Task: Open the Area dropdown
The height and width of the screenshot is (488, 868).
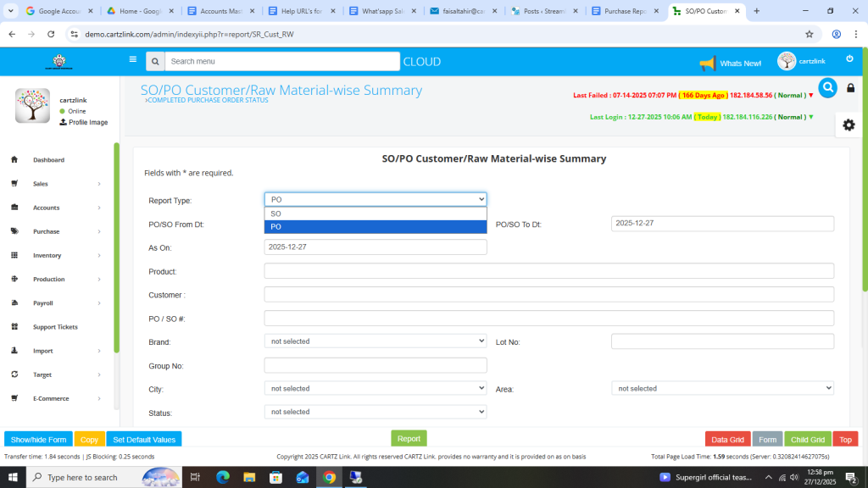Action: (722, 388)
